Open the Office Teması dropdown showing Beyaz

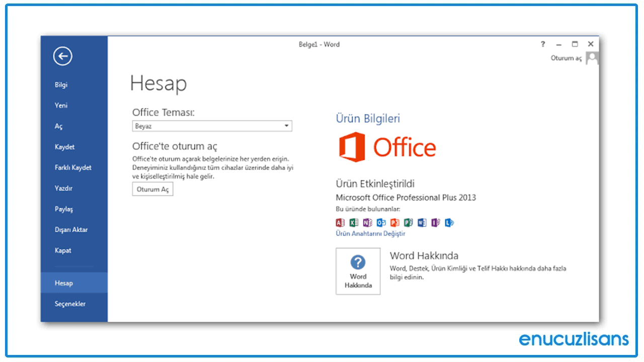click(x=212, y=126)
